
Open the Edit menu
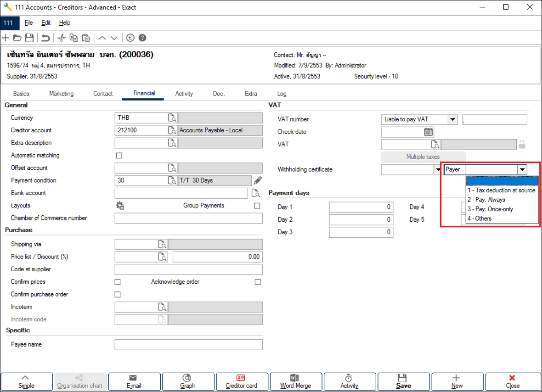pyautogui.click(x=46, y=22)
